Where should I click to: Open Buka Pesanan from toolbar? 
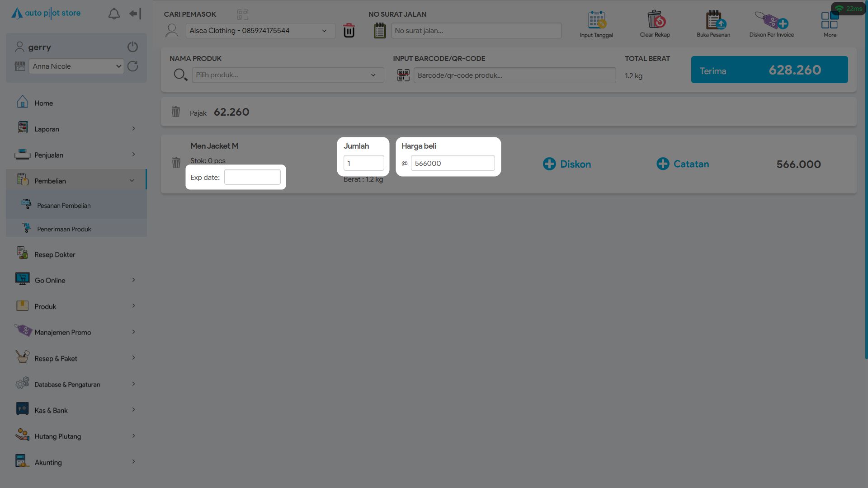713,20
